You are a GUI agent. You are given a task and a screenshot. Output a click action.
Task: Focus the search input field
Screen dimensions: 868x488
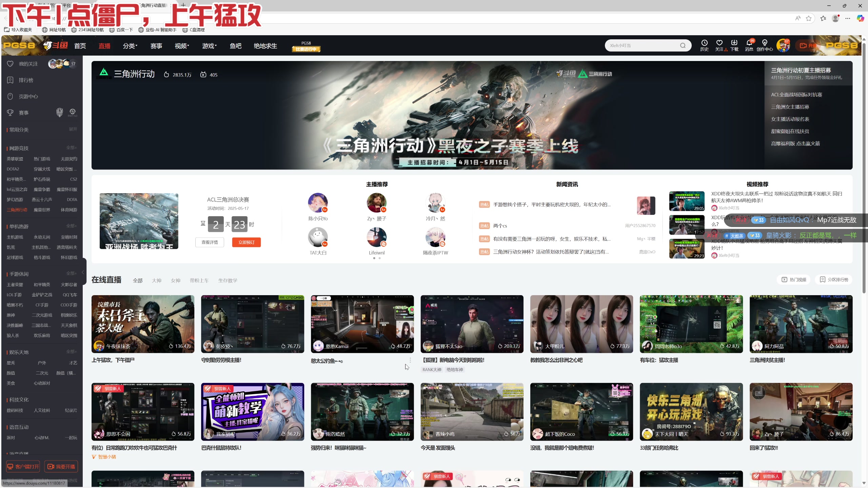pos(643,45)
